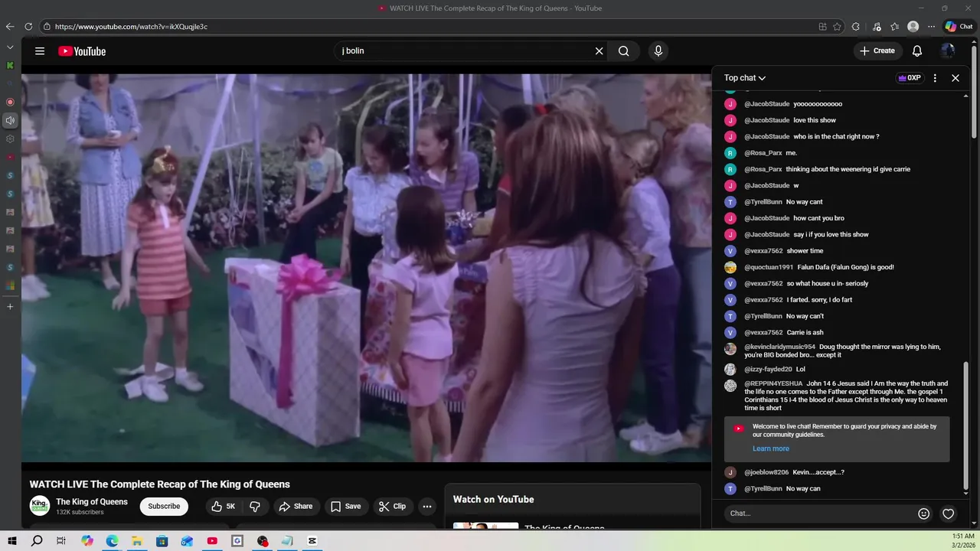Open the 0XP channel points badge
Viewport: 980px width, 551px height.
[910, 78]
